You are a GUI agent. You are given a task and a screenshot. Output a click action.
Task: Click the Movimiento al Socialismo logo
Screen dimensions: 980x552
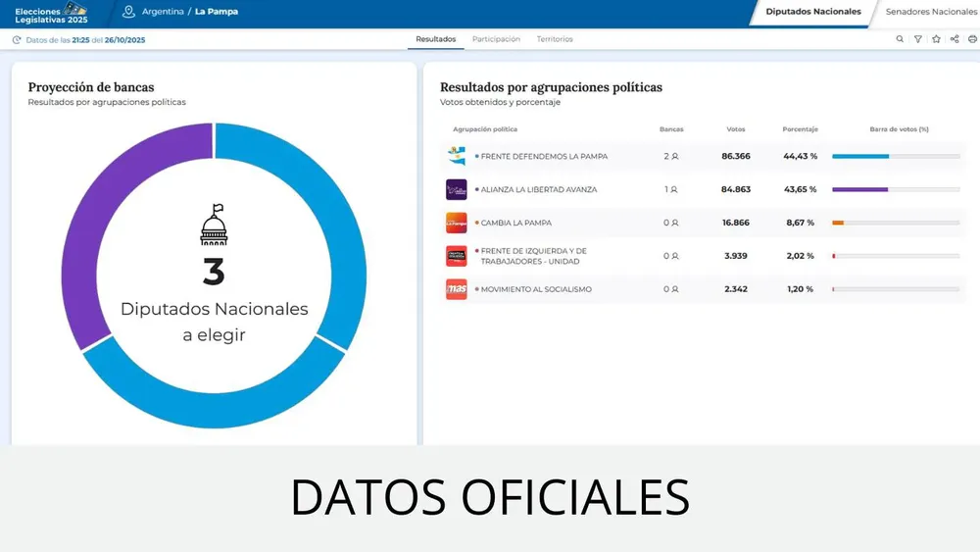tap(456, 289)
